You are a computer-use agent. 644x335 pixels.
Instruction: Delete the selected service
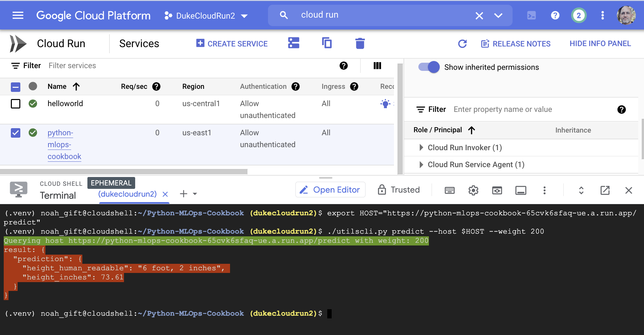[360, 43]
